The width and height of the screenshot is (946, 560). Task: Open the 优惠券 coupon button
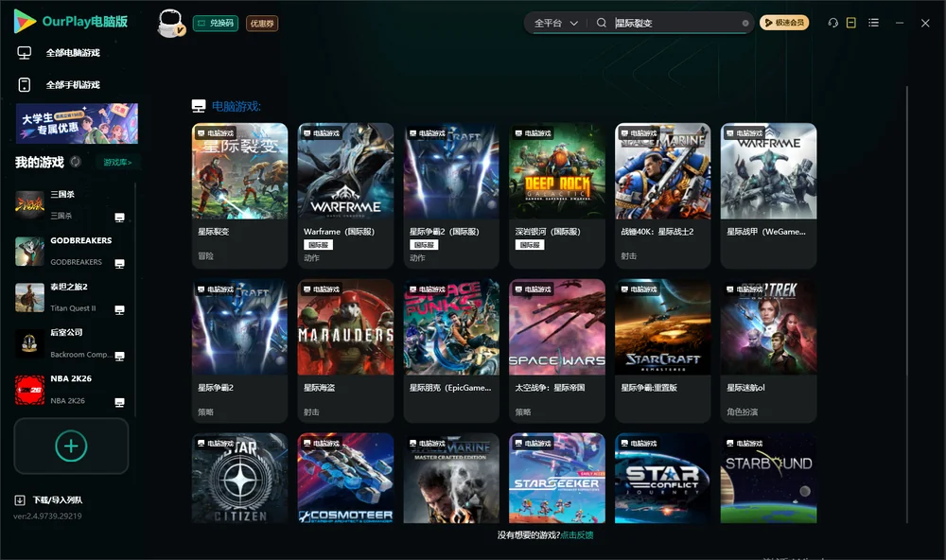point(262,23)
